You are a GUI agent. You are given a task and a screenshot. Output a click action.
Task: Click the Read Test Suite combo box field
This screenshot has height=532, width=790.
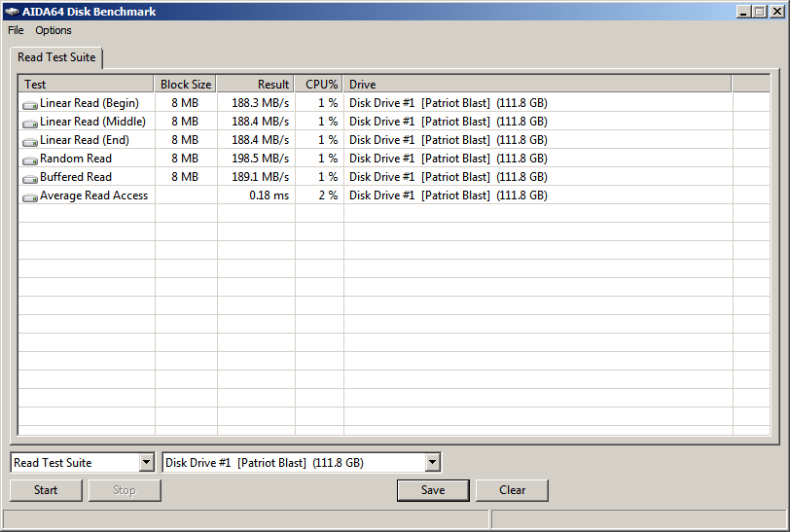pos(82,462)
